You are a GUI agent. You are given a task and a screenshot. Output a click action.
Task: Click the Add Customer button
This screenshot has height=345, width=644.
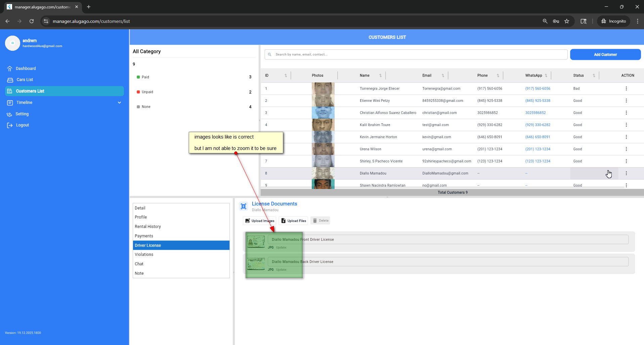click(605, 55)
